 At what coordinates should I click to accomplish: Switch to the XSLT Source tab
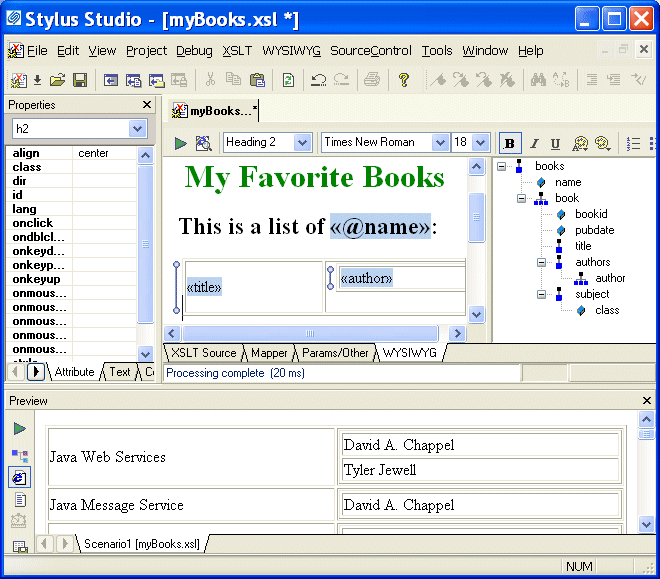pos(203,352)
